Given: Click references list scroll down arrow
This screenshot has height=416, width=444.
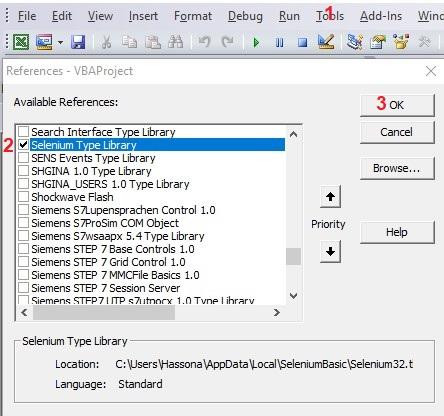Looking at the screenshot, I should (x=293, y=295).
